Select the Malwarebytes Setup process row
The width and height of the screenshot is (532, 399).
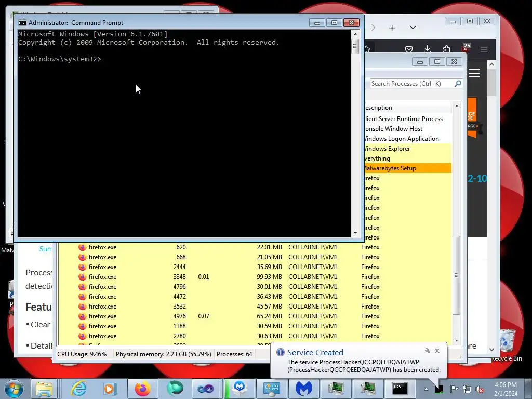click(408, 168)
